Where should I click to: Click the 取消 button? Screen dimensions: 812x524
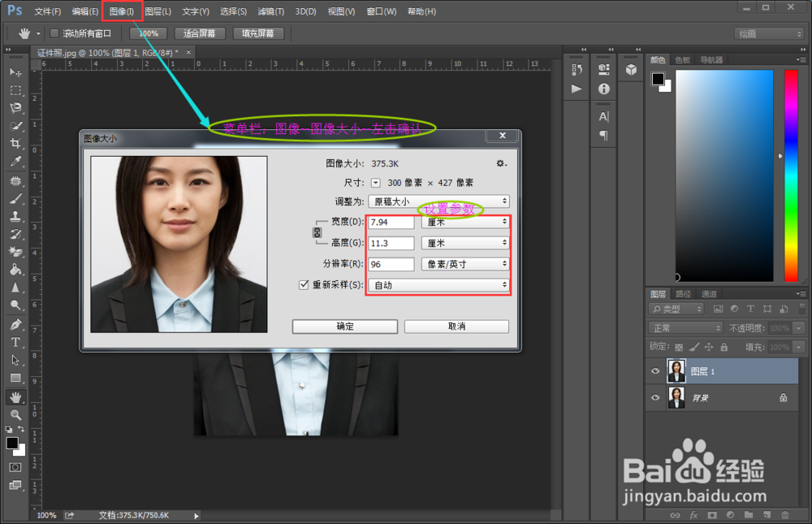(x=456, y=326)
